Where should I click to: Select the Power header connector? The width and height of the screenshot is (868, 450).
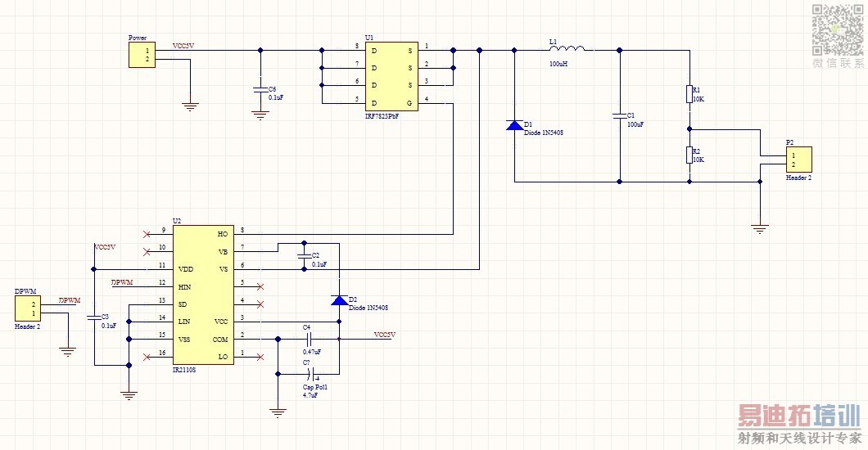tap(142, 55)
